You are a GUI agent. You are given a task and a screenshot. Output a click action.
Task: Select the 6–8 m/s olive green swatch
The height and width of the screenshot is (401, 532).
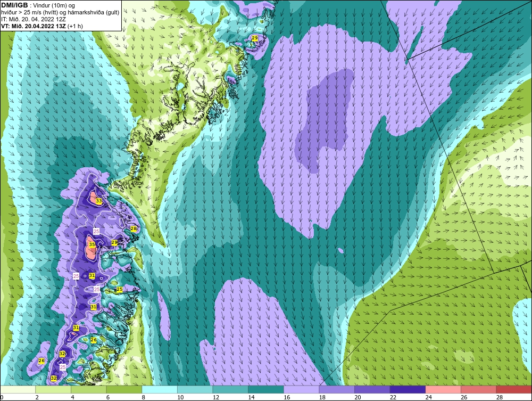124,389
